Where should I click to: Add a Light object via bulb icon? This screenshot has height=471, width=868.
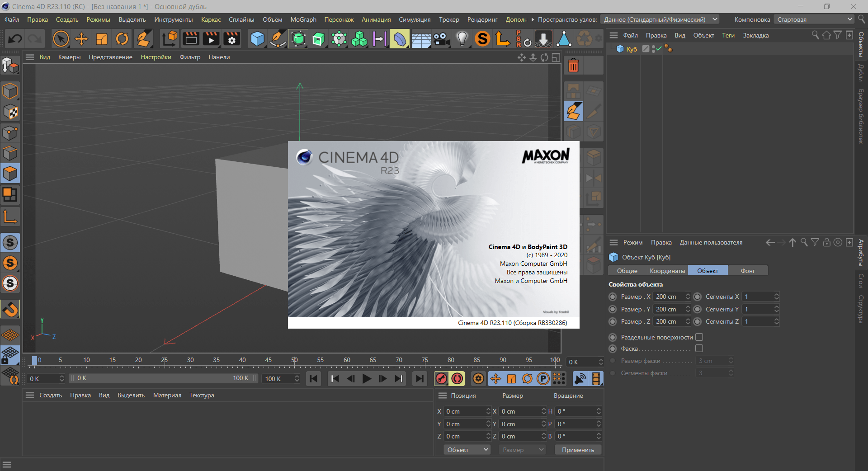click(462, 39)
